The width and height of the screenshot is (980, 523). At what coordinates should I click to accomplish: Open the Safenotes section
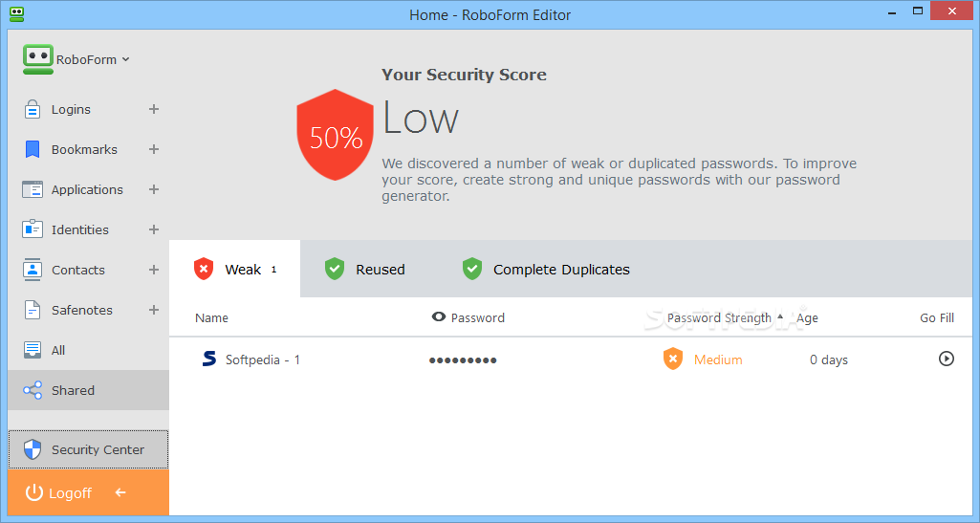click(x=82, y=310)
